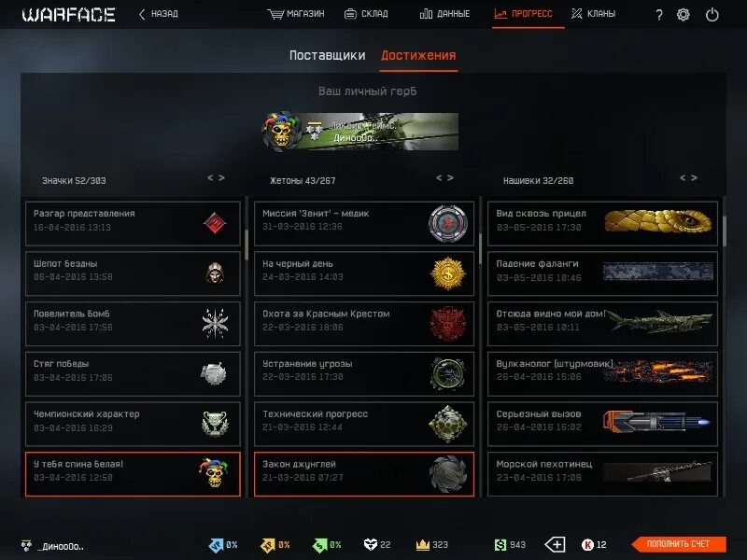Click the gold dollar medal in На черный день
The height and width of the screenshot is (560, 747).
447,273
